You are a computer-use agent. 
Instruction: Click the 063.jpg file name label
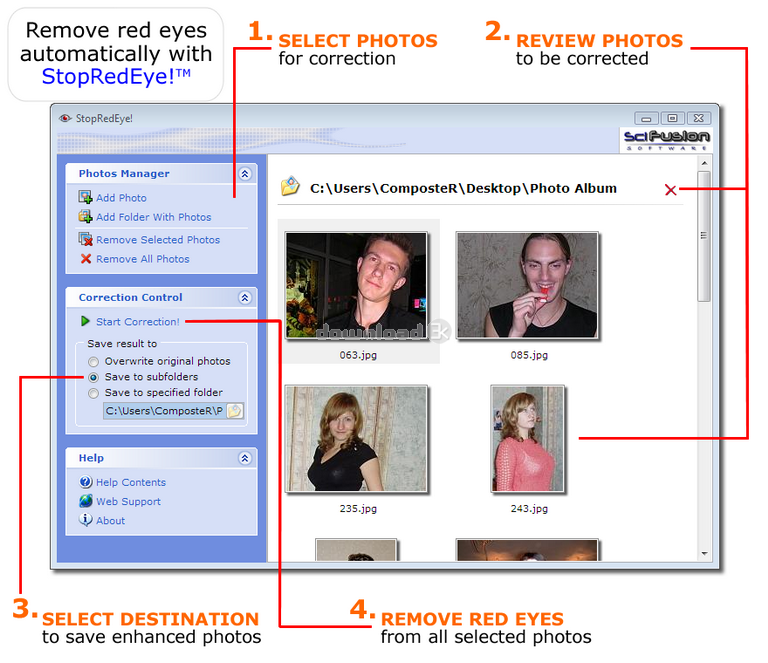coord(358,355)
